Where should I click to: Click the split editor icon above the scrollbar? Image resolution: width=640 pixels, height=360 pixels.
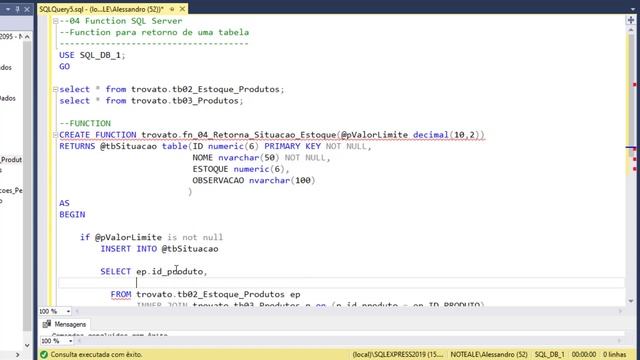(x=631, y=20)
